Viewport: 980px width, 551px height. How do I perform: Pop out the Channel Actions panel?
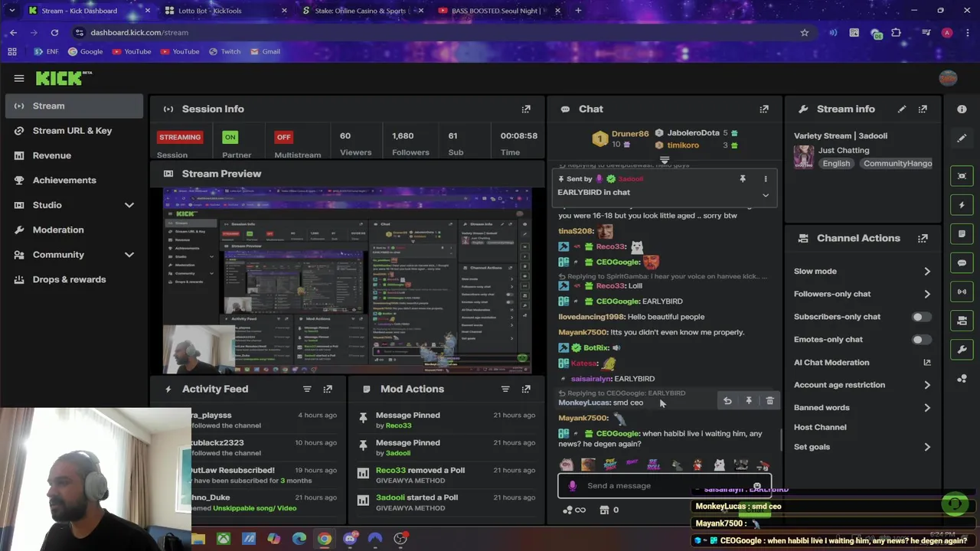[x=923, y=238]
